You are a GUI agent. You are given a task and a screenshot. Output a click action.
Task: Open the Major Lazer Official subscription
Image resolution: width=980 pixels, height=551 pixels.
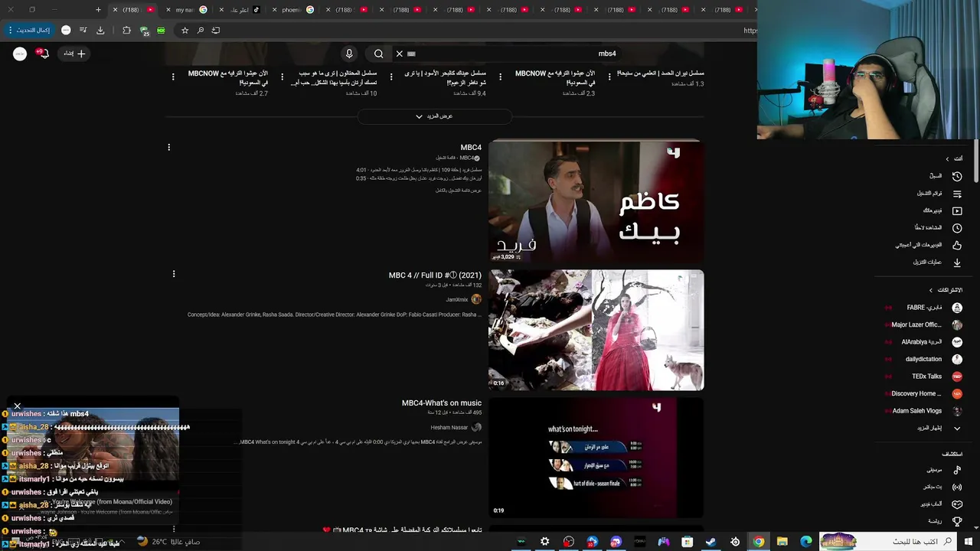pos(925,324)
